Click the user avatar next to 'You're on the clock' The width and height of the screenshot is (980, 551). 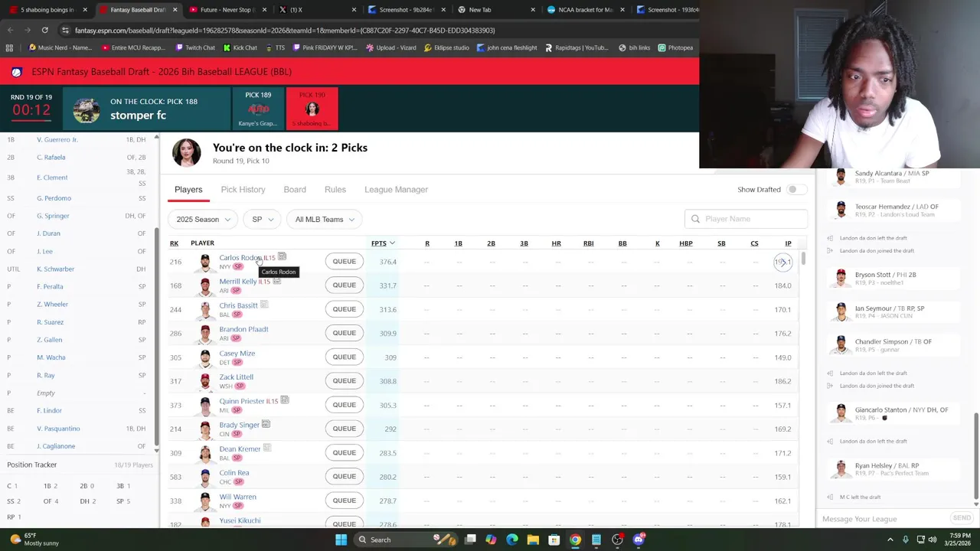pos(186,153)
